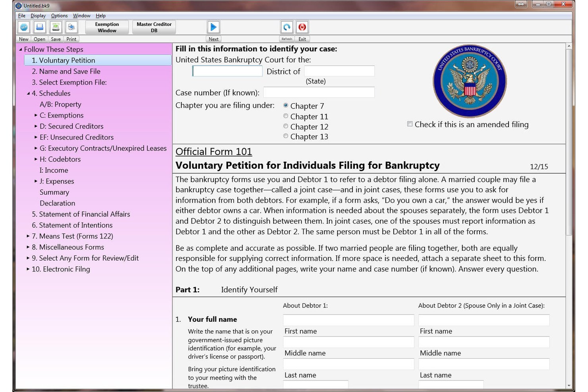Open the Window menu
Image resolution: width=588 pixels, height=392 pixels.
(x=81, y=15)
